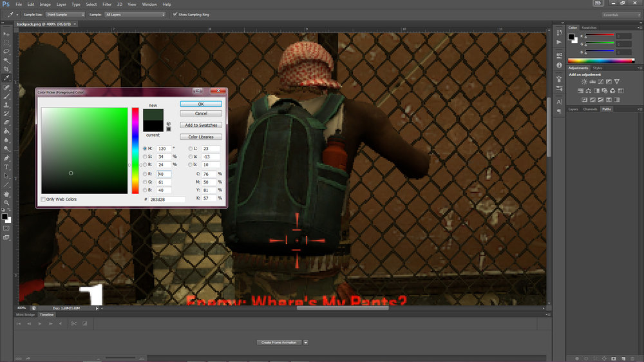This screenshot has width=644, height=362.
Task: Click the Timeline scissors split icon
Action: point(74,324)
